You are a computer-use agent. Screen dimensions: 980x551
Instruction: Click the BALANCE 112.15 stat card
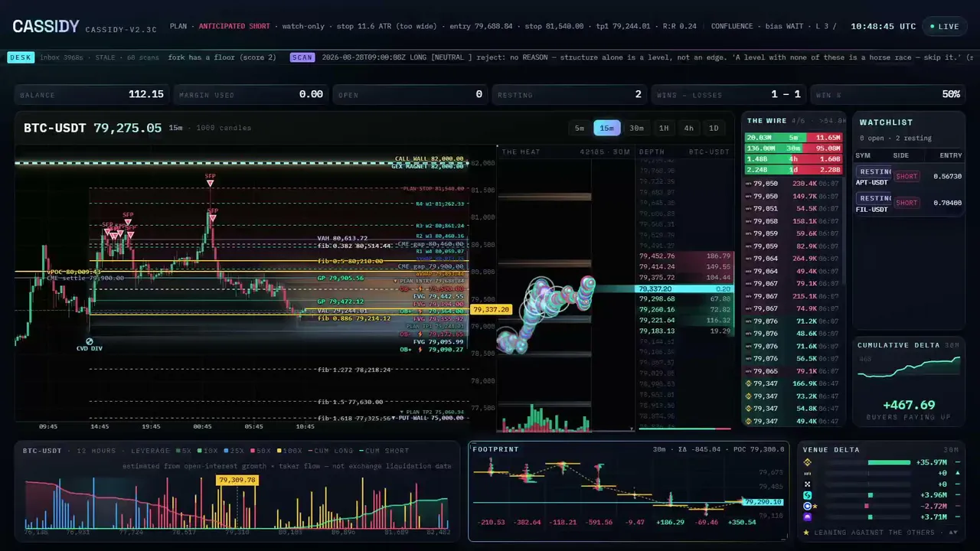coord(93,94)
